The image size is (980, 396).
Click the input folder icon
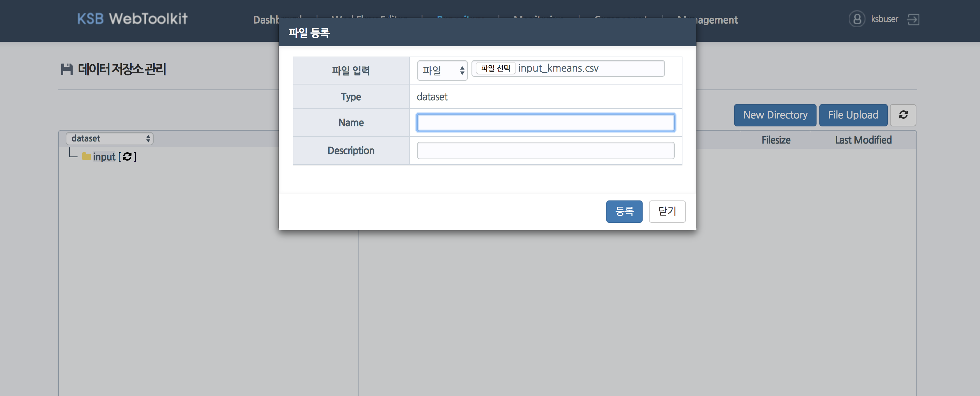pyautogui.click(x=86, y=156)
